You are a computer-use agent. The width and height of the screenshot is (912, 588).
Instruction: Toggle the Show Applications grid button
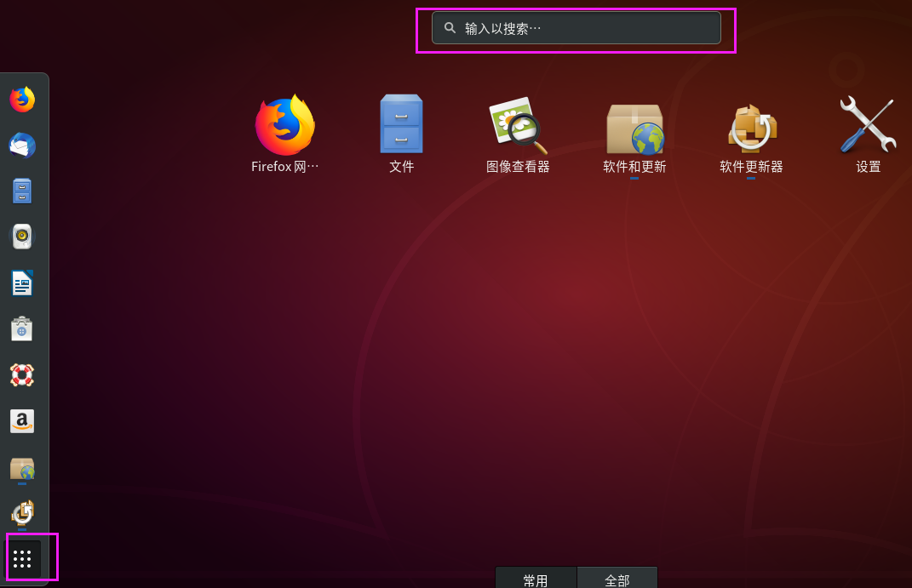(x=22, y=559)
